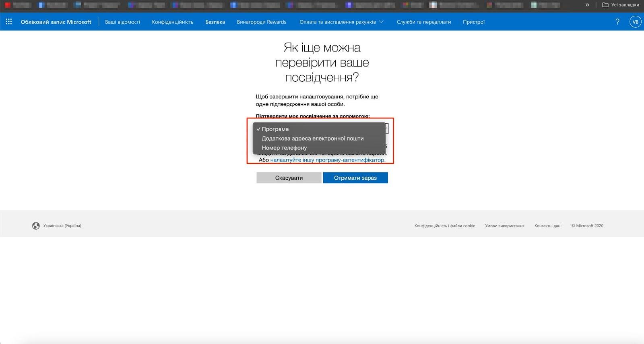Screen dimensions: 644x344
Task: Follow the налаштуйте іншу програму-автентифікатор link
Action: 327,160
